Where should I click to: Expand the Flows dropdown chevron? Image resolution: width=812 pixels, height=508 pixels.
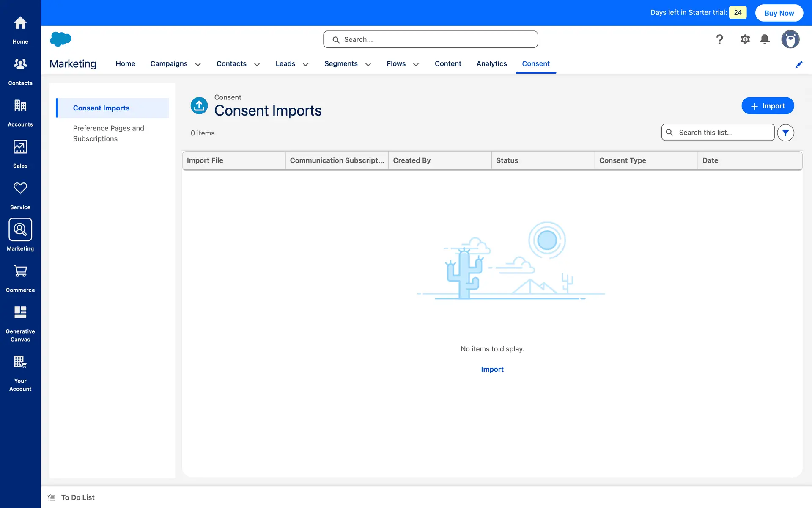coord(416,64)
